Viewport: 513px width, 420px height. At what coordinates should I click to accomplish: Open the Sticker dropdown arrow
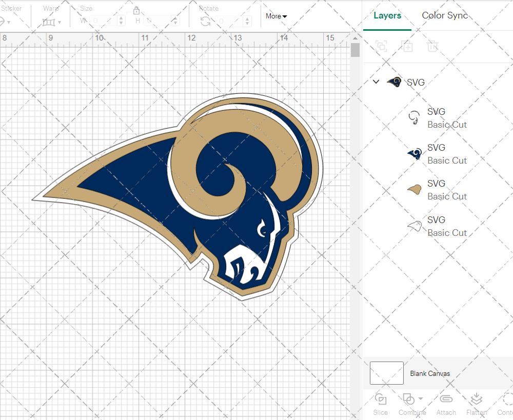point(9,22)
